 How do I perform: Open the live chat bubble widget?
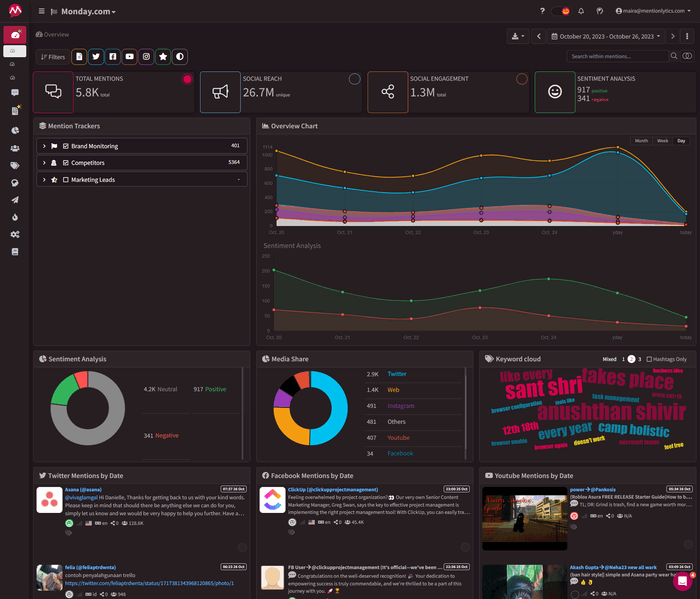(x=682, y=581)
